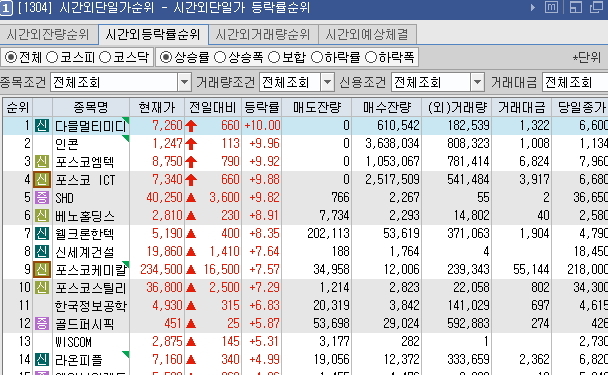
Task: Click the up triangle on 신세계건설 row
Action: pos(191,252)
